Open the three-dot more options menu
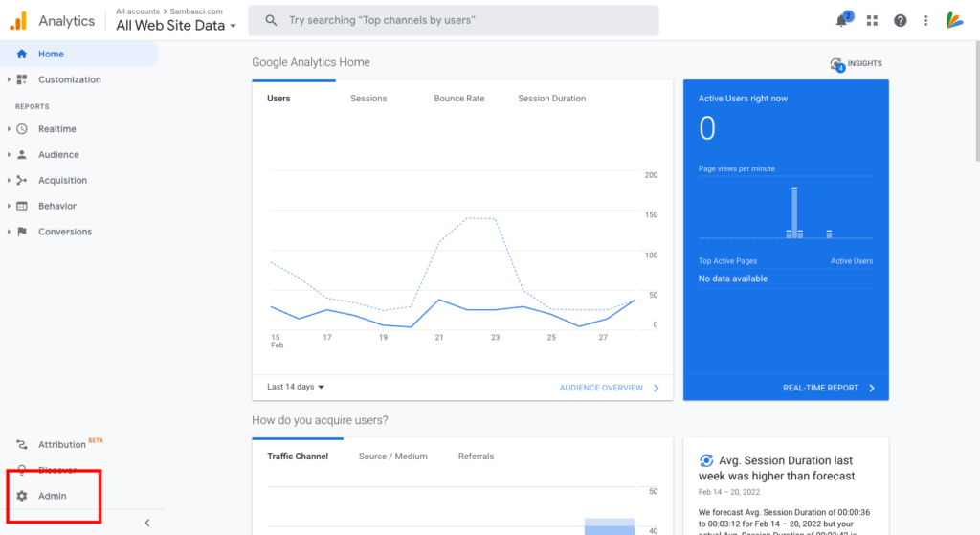Viewport: 980px width, 535px height. click(x=925, y=21)
